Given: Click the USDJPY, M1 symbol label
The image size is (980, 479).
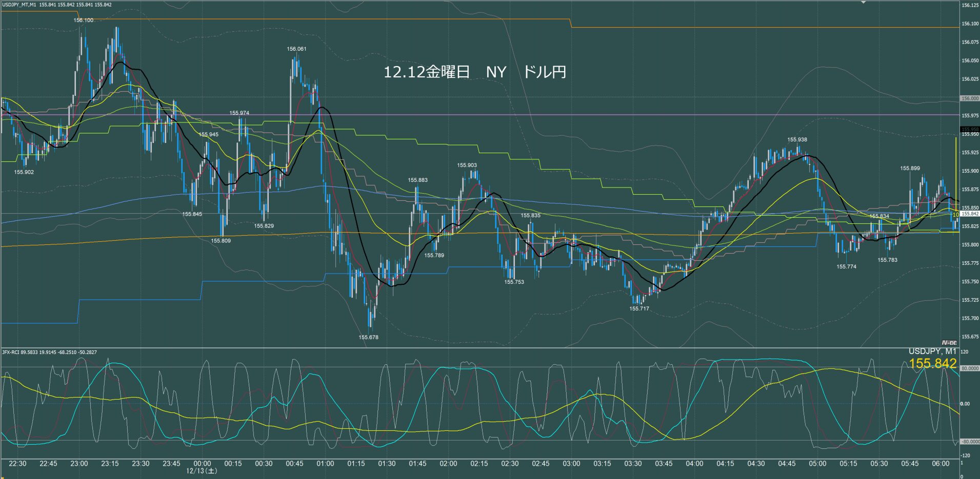Looking at the screenshot, I should (932, 351).
